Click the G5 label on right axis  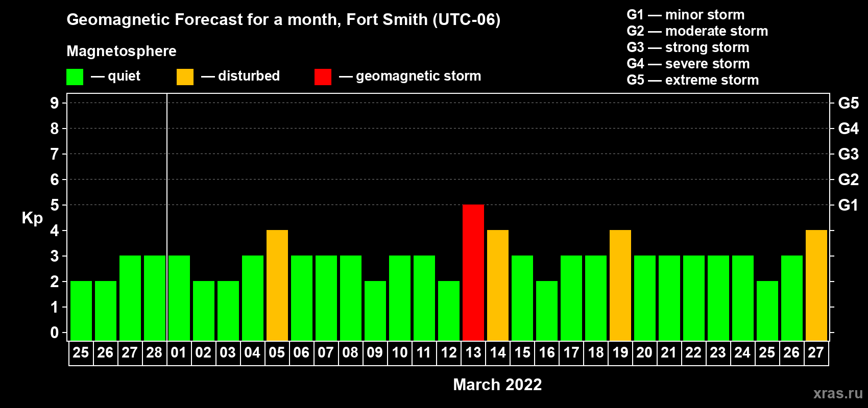(x=848, y=103)
